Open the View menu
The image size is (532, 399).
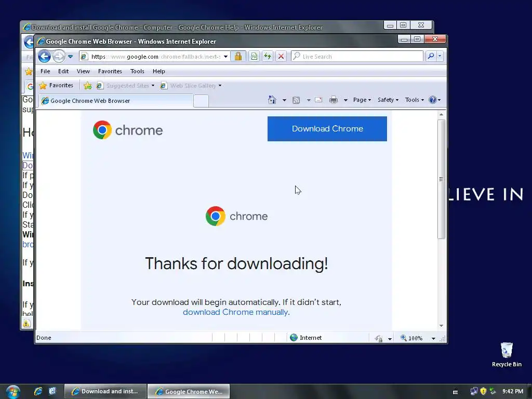click(x=83, y=71)
